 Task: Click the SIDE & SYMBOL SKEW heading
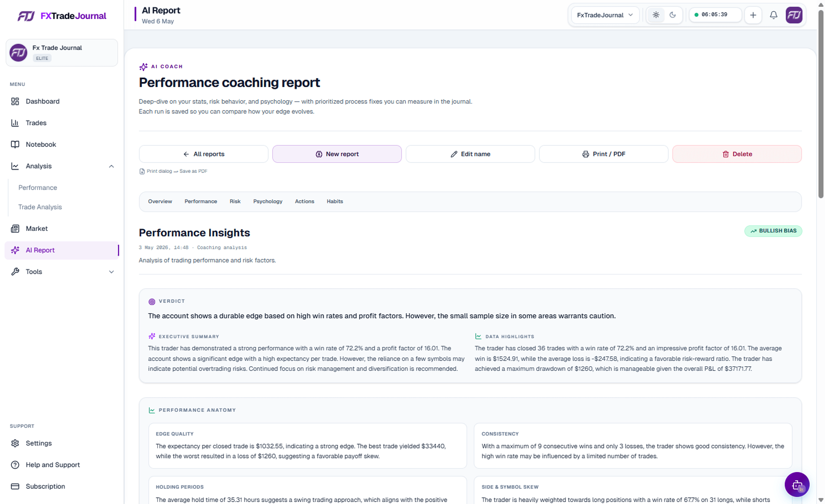pos(510,487)
